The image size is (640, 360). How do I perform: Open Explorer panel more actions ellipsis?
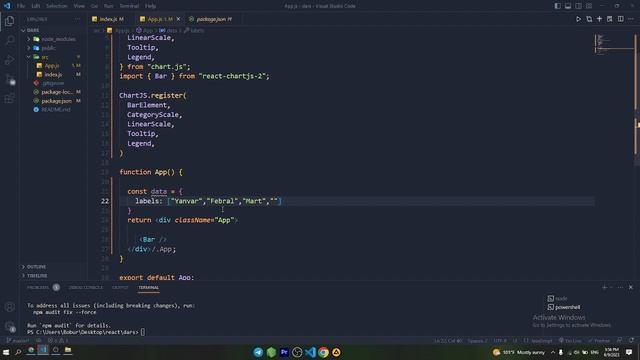click(x=77, y=19)
